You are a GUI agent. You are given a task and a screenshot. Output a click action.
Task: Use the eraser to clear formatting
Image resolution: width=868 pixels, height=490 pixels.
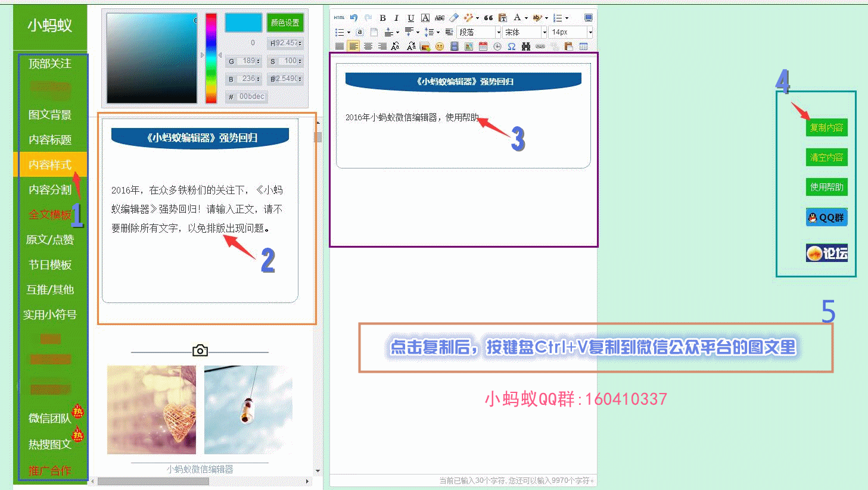tap(454, 18)
